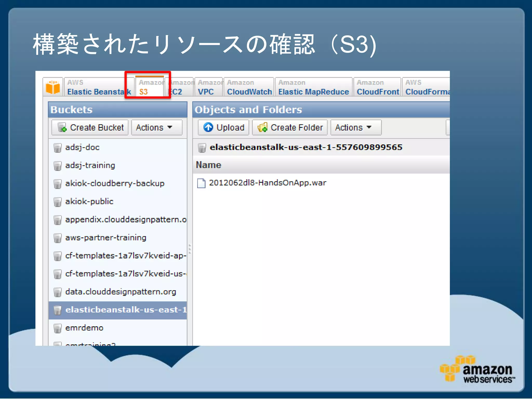The width and height of the screenshot is (532, 399).
Task: Select the adsj-training bucket
Action: tap(90, 165)
